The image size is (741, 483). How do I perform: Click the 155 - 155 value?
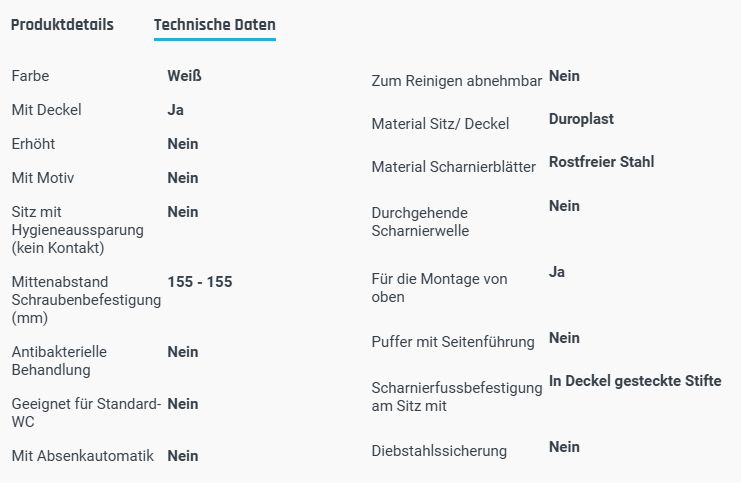[200, 282]
